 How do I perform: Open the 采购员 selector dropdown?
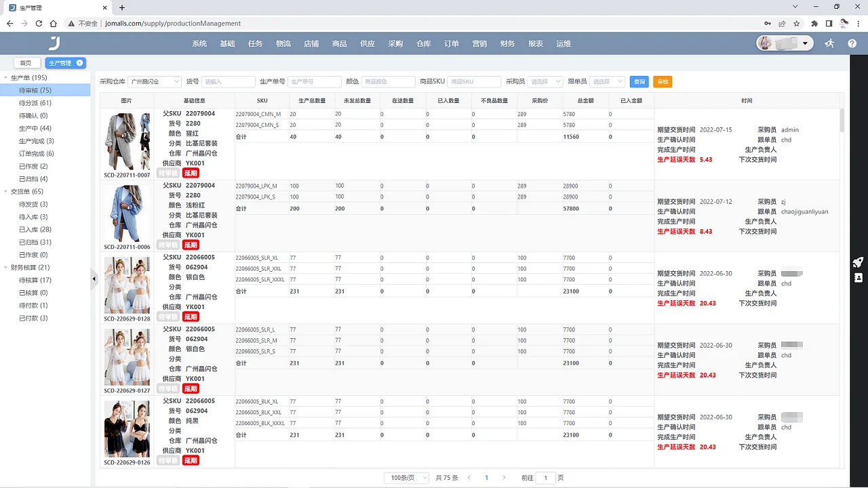tap(545, 81)
